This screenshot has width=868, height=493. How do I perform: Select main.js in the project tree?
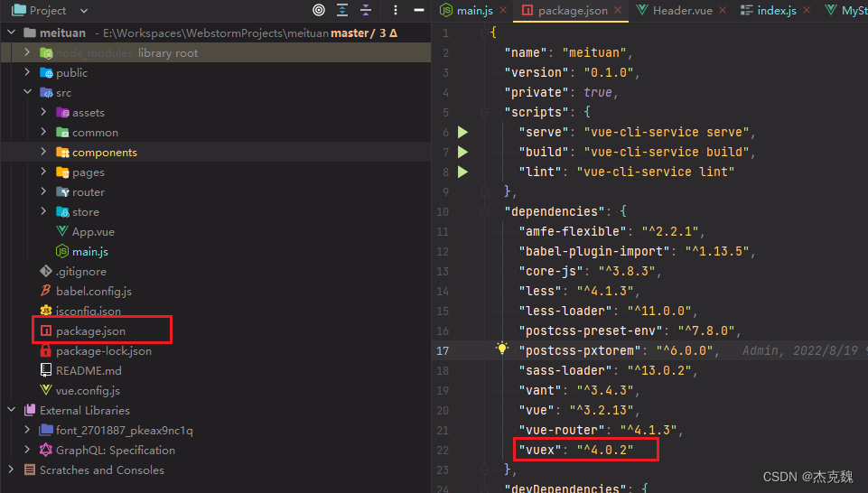[x=90, y=252]
